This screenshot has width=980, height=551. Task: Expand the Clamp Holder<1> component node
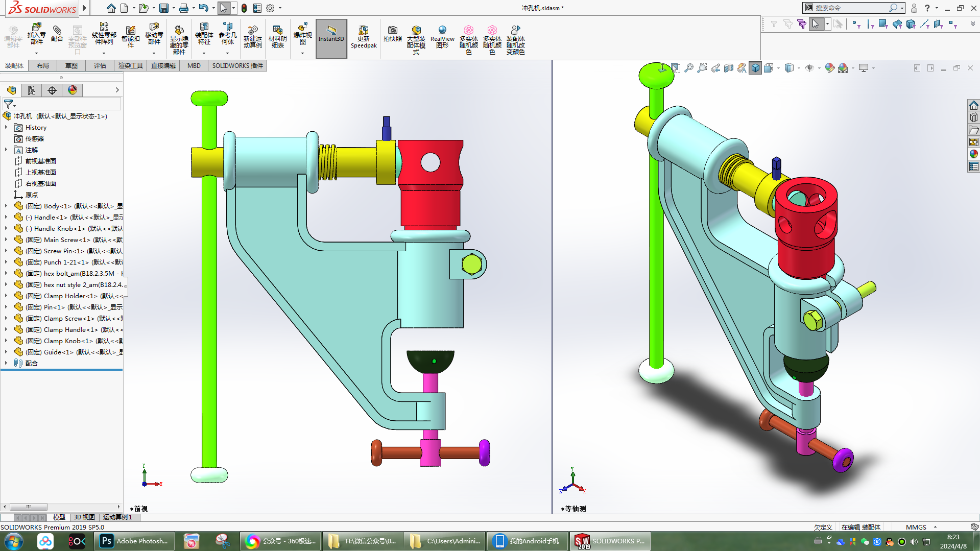(x=6, y=296)
